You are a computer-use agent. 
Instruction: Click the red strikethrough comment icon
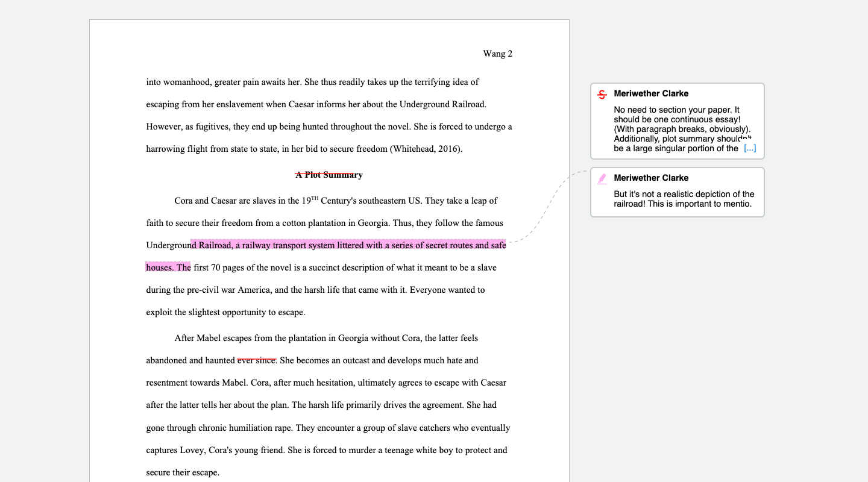pyautogui.click(x=602, y=95)
